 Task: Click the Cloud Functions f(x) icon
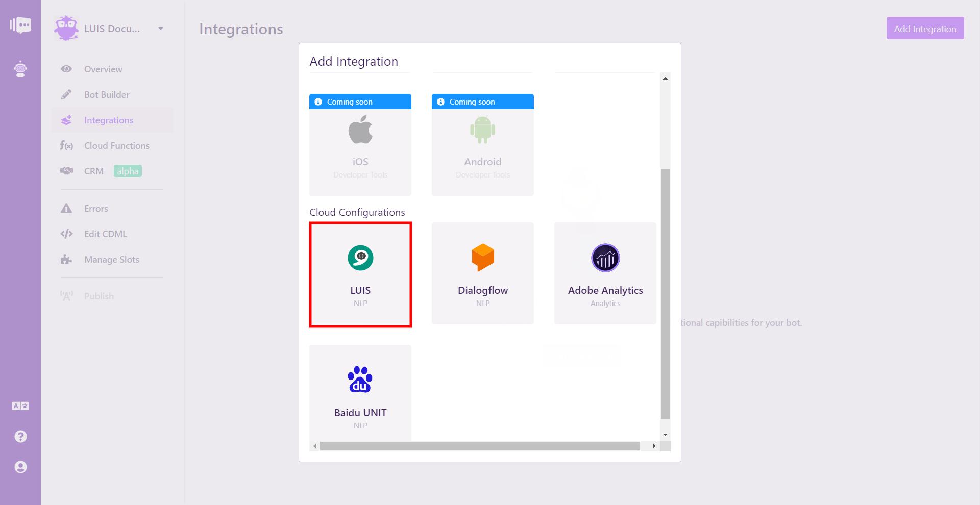point(66,146)
